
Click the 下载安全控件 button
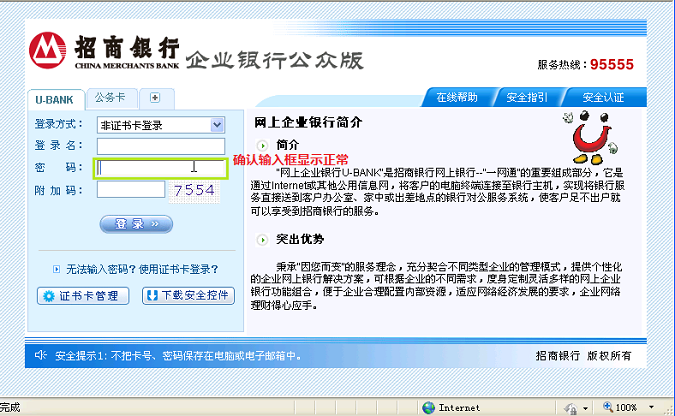[189, 295]
